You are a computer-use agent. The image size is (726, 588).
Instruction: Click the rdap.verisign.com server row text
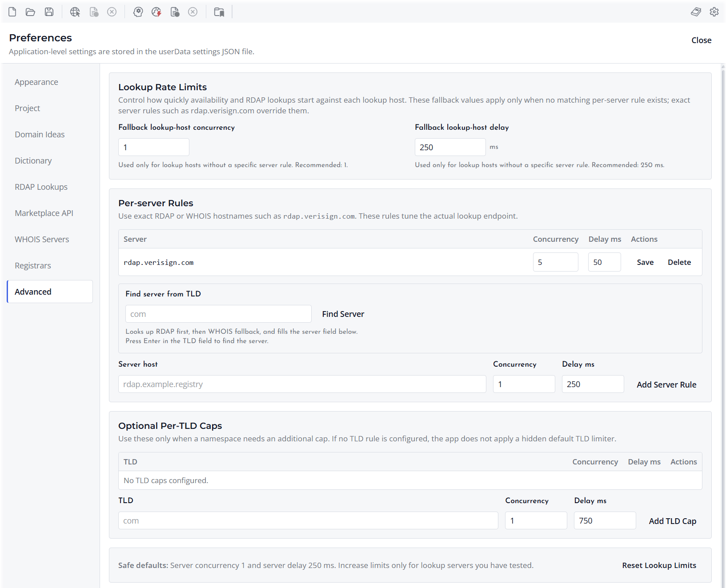click(x=159, y=263)
